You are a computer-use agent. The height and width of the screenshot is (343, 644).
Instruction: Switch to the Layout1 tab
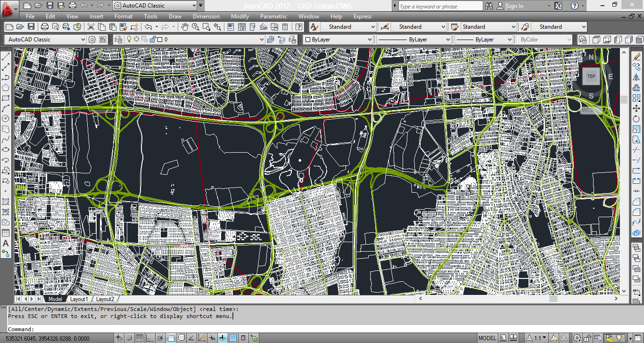point(79,299)
